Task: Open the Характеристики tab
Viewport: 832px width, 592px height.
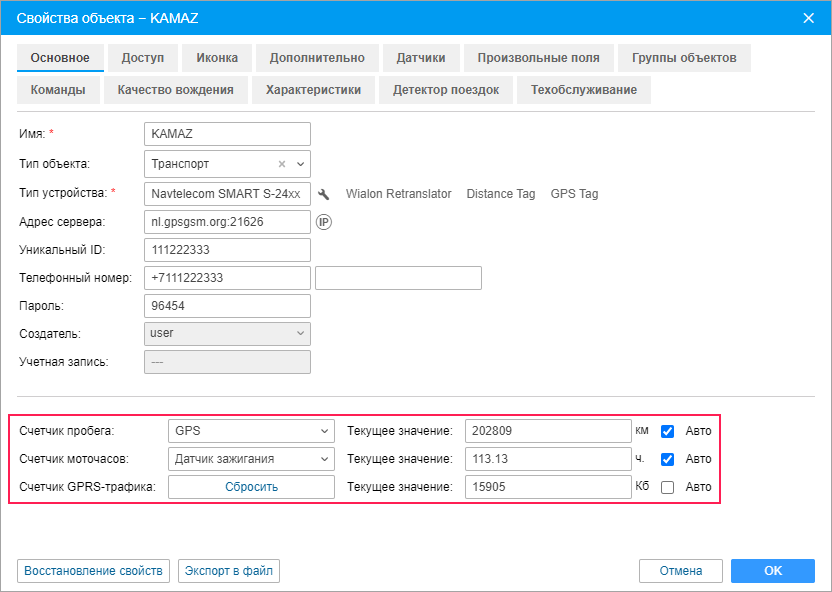Action: pos(314,90)
